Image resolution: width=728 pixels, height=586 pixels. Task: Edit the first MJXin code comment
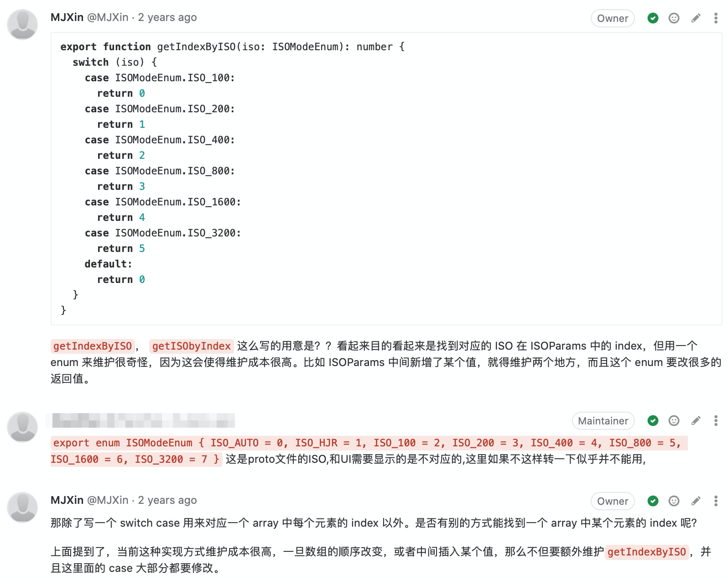click(x=696, y=18)
